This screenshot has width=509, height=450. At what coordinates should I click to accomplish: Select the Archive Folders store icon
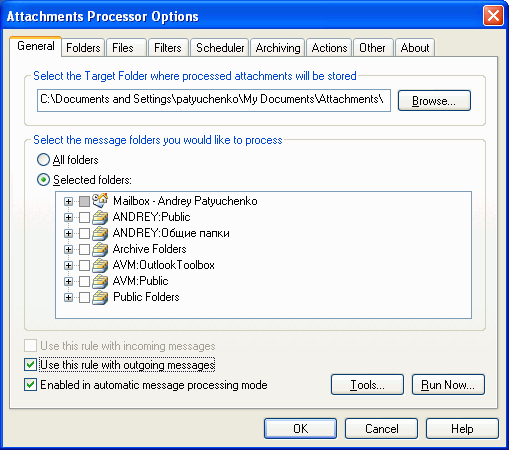[100, 249]
